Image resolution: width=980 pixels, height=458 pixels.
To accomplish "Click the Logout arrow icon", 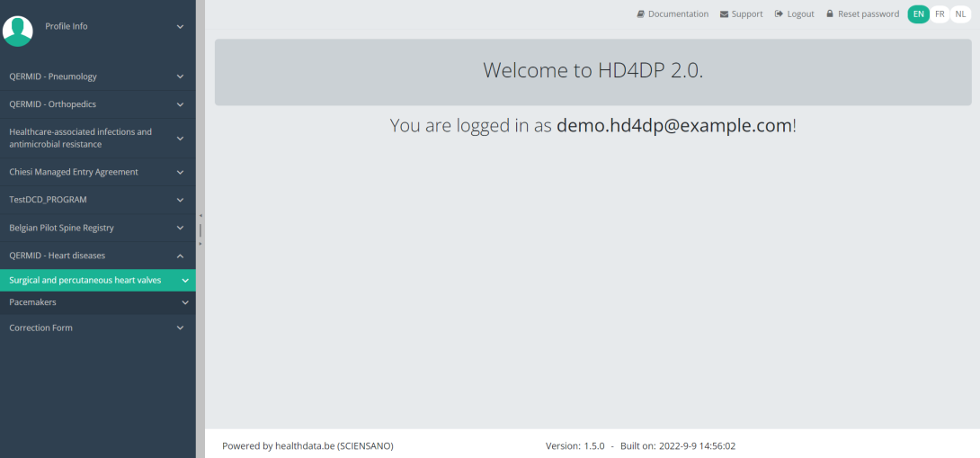I will tap(779, 14).
